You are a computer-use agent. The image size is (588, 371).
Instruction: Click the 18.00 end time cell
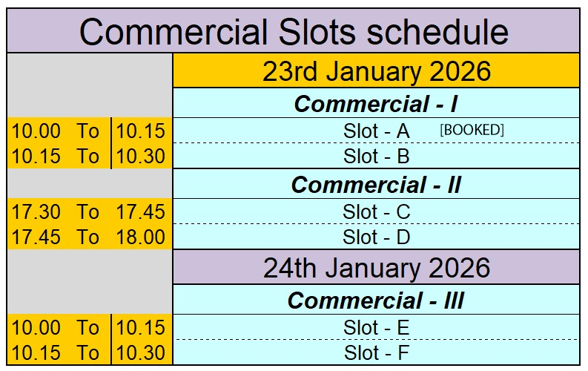(x=140, y=237)
